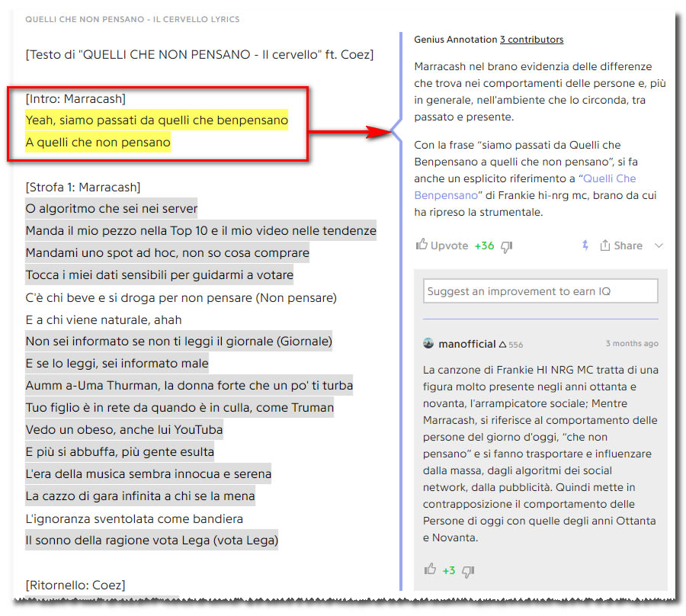The image size is (686, 616).
Task: Open annotation for 'O algoritmo che sei nei server'
Action: [111, 208]
